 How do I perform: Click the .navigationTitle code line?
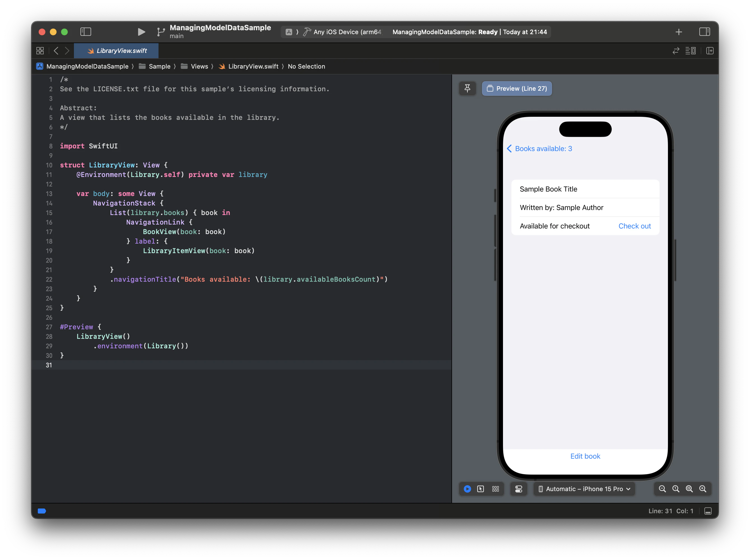pyautogui.click(x=249, y=279)
